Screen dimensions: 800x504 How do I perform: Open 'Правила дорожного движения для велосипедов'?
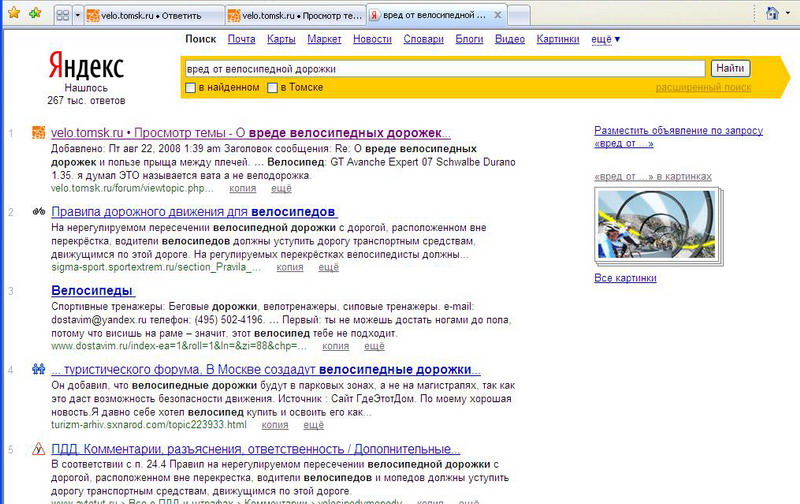click(194, 212)
